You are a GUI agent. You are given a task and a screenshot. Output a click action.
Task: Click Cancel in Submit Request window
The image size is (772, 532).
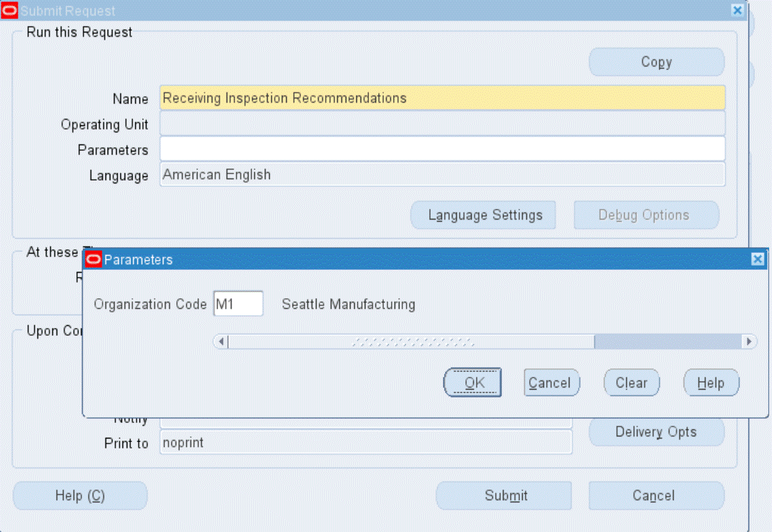(657, 496)
